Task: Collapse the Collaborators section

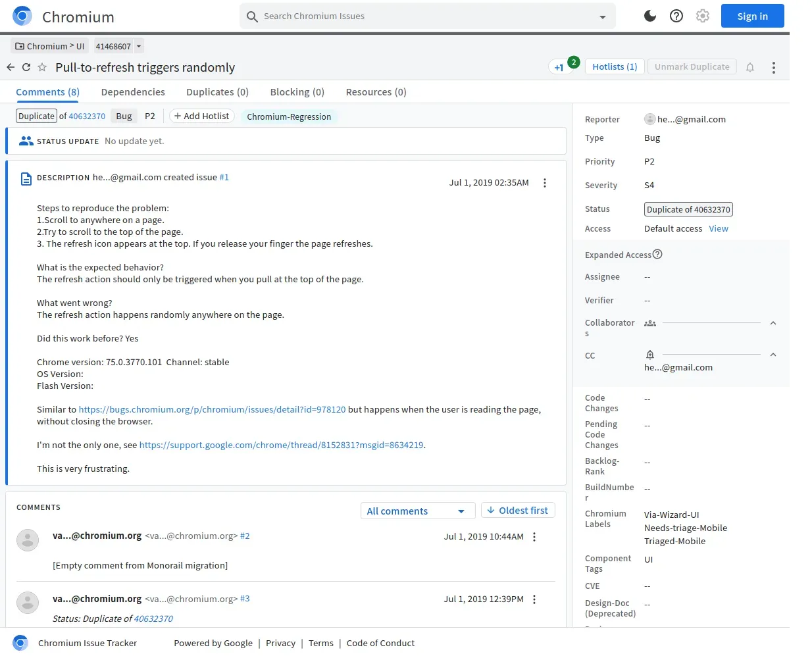Action: 773,323
